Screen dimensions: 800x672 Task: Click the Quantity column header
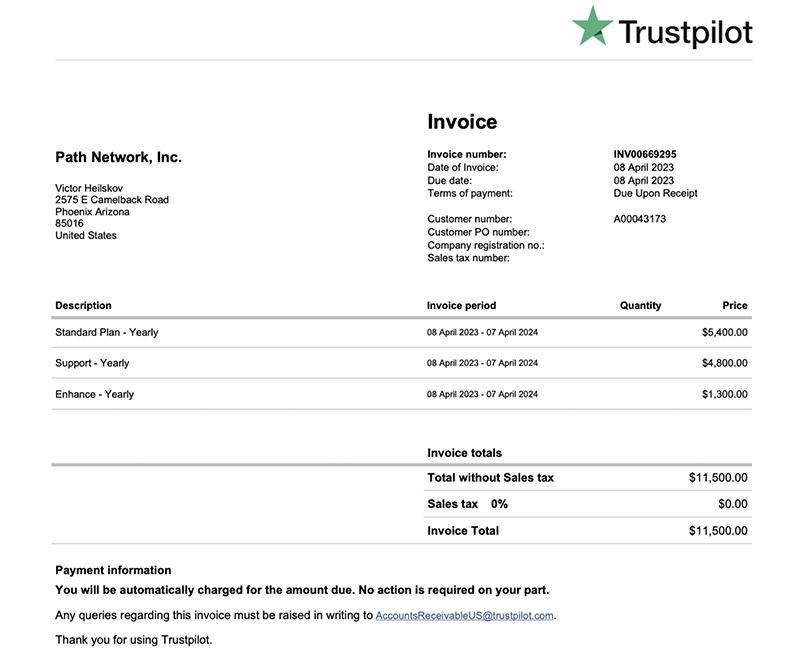640,305
